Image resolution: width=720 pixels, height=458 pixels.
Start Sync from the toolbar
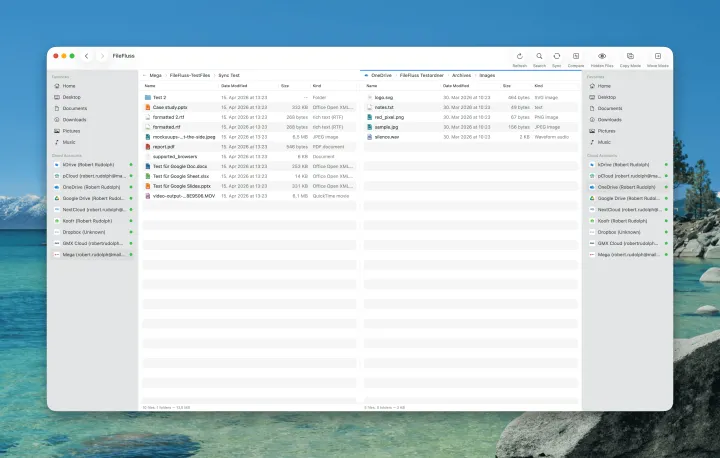[x=557, y=56]
